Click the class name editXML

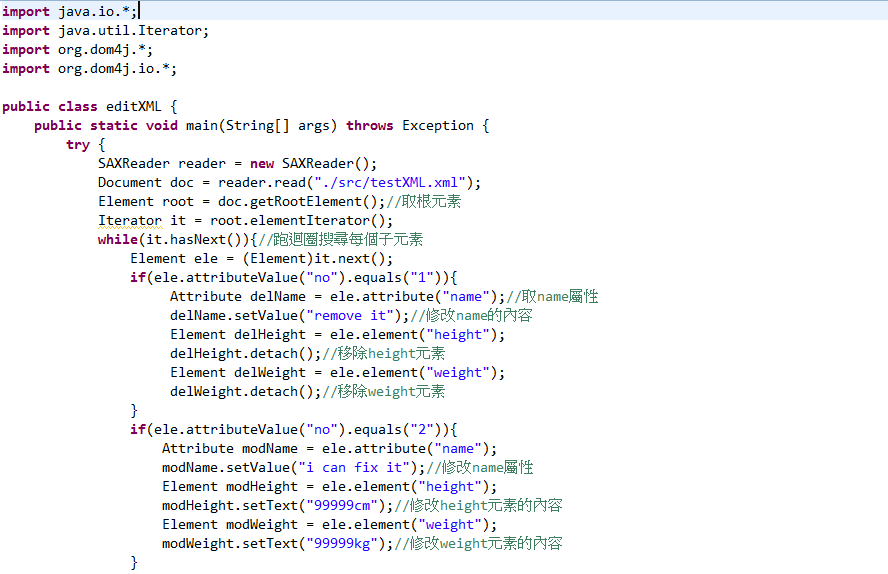(x=133, y=106)
